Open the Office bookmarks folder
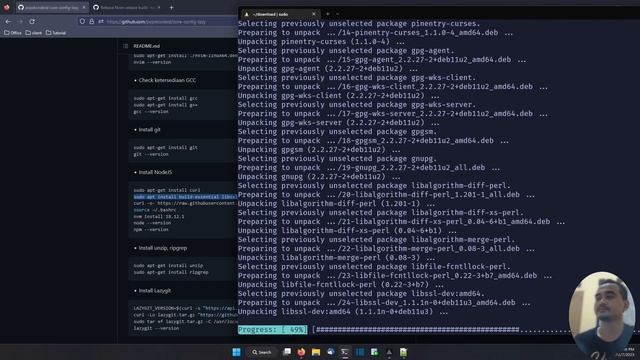Screen dimensions: 640x360 click(x=13, y=33)
